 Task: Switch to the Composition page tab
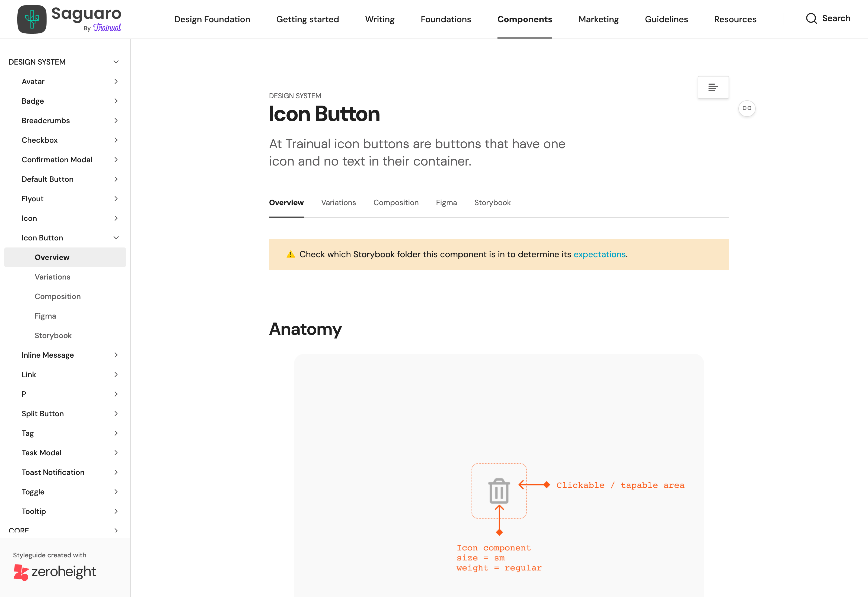tap(396, 203)
